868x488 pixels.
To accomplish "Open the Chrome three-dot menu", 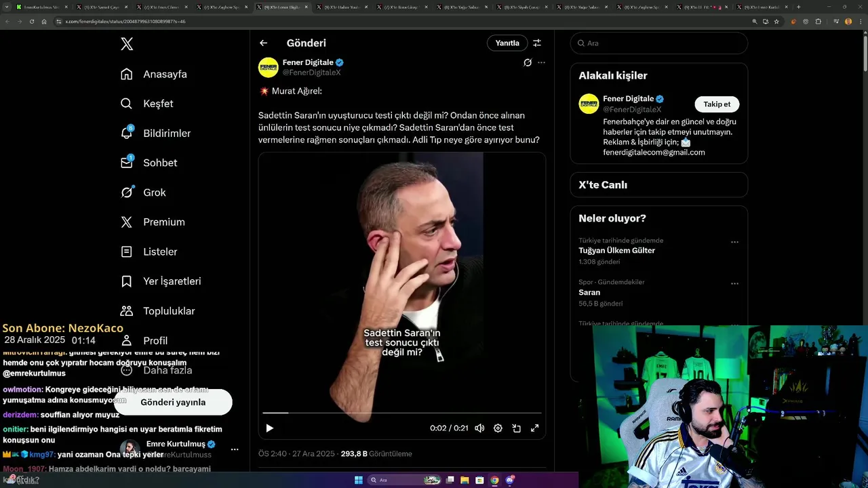I will pos(861,21).
